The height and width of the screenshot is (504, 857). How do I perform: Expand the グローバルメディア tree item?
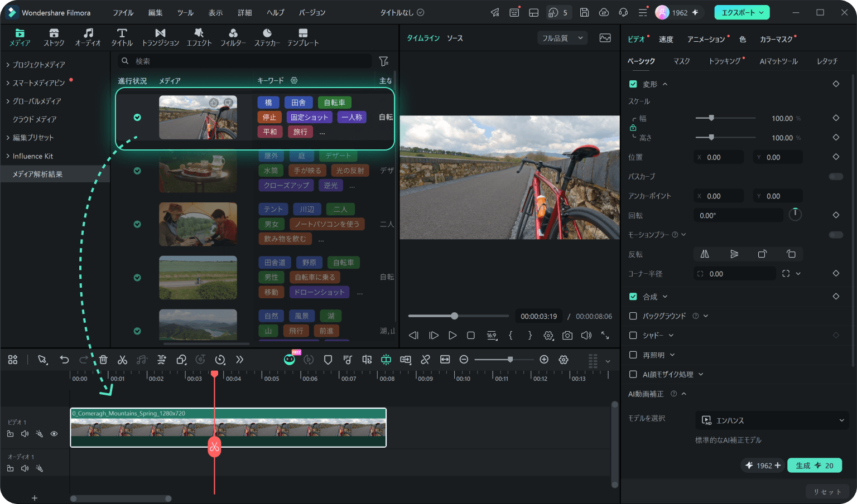tap(8, 101)
